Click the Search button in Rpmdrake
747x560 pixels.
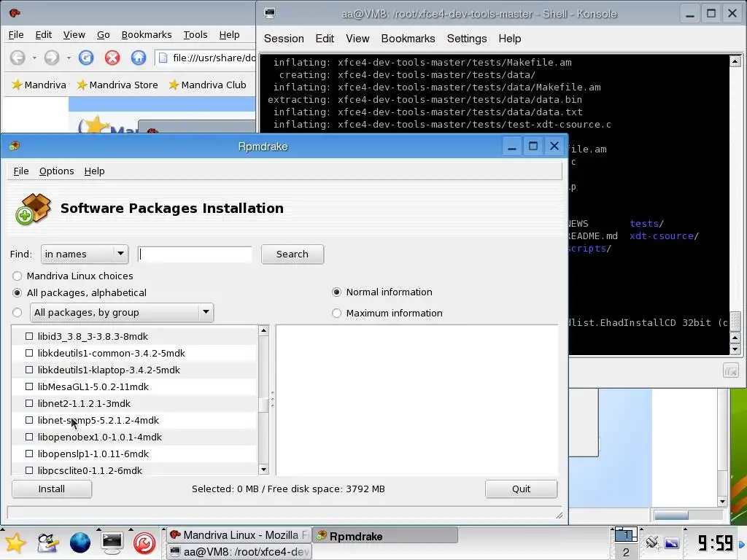[293, 254]
